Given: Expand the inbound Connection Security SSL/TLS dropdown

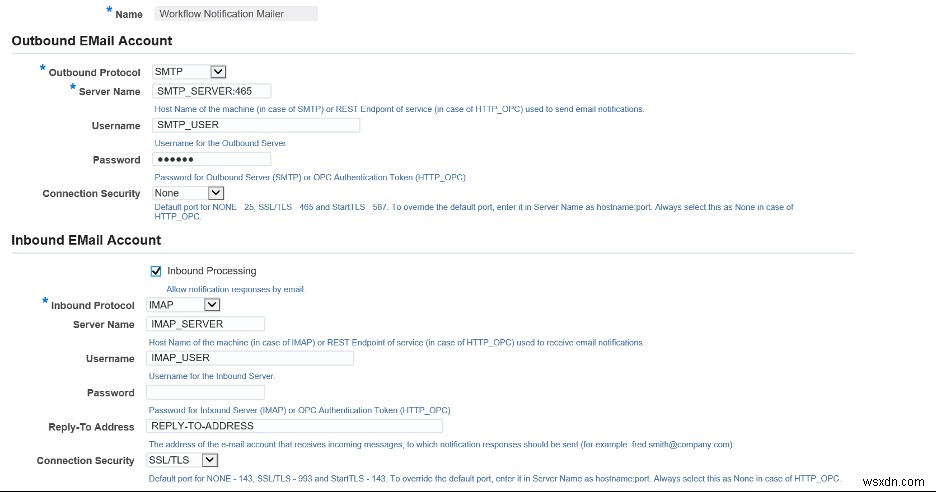Looking at the screenshot, I should (182, 460).
